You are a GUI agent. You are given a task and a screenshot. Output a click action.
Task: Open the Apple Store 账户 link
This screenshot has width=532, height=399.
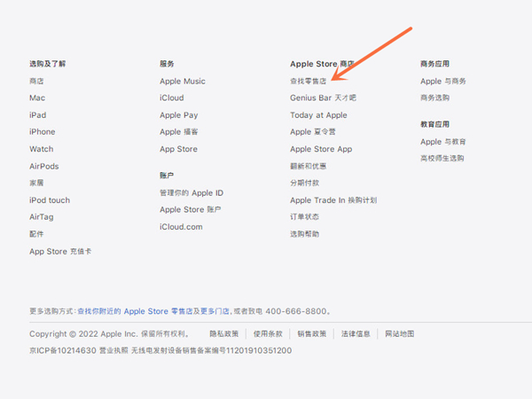pos(191,209)
